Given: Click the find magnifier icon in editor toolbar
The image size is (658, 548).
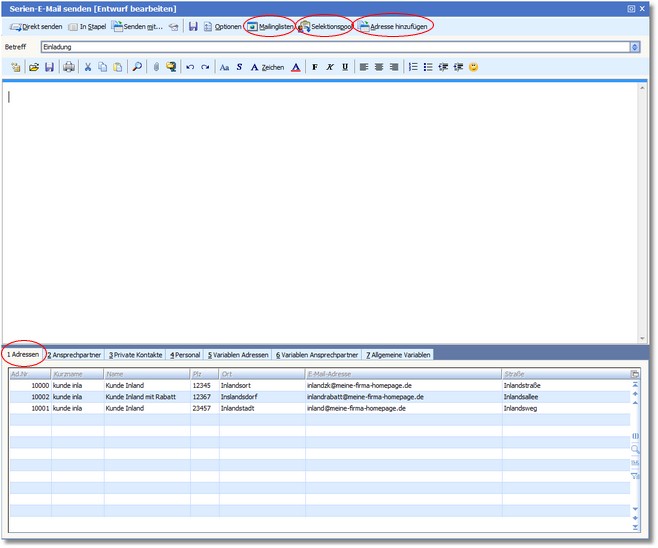Looking at the screenshot, I should click(136, 67).
